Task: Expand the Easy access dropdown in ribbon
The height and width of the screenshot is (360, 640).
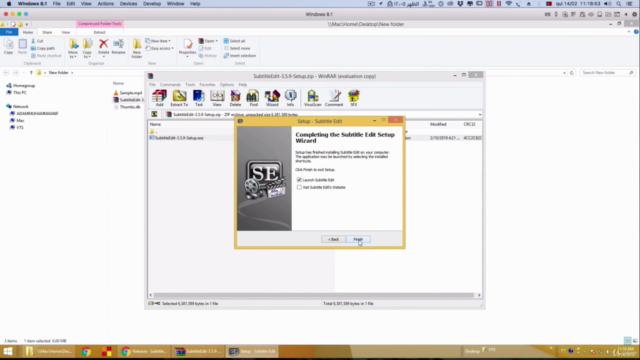Action: click(160, 48)
